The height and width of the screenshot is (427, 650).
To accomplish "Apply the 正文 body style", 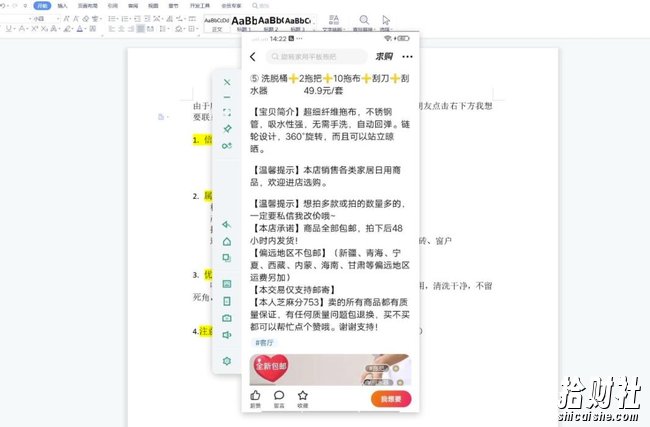I will (217, 24).
